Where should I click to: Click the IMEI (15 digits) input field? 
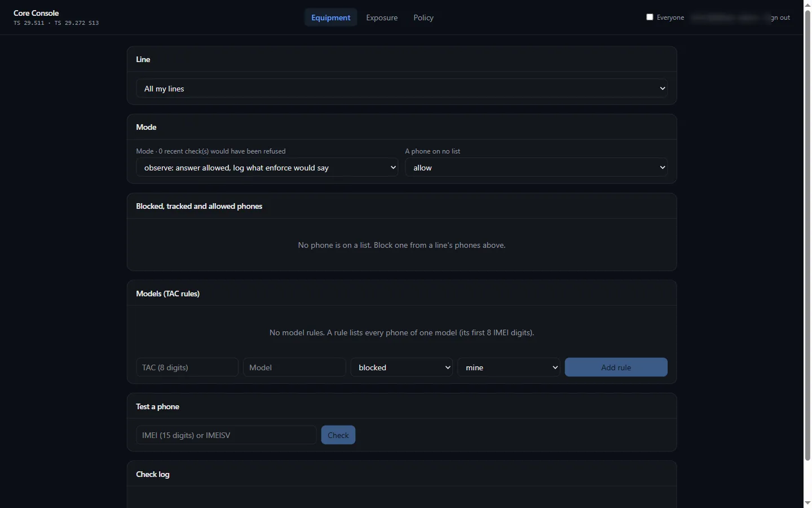(226, 435)
